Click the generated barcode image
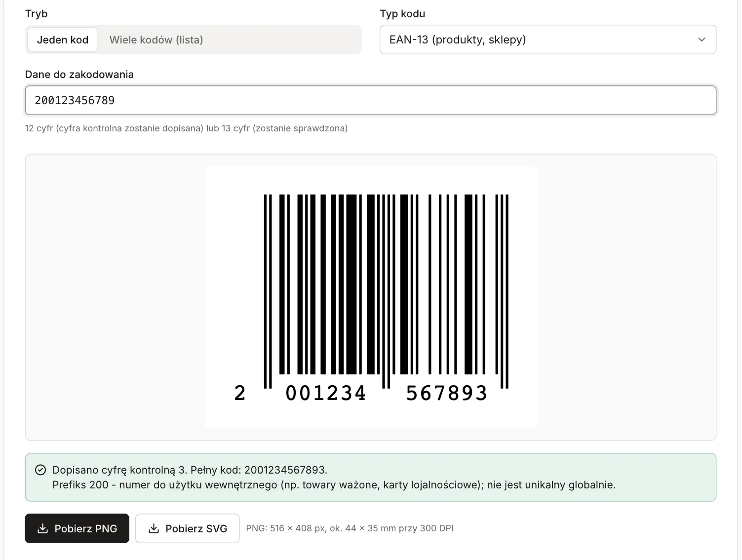Viewport: 742px width, 560px height. [371, 297]
